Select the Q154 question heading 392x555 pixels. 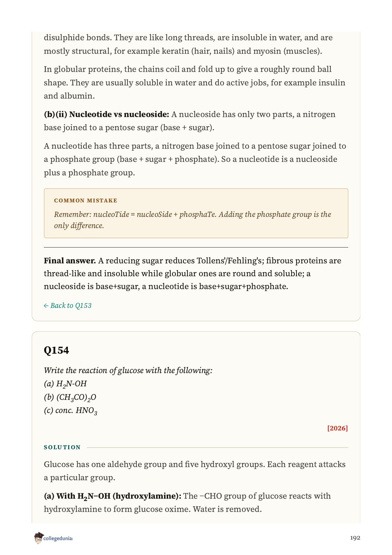coord(56,350)
